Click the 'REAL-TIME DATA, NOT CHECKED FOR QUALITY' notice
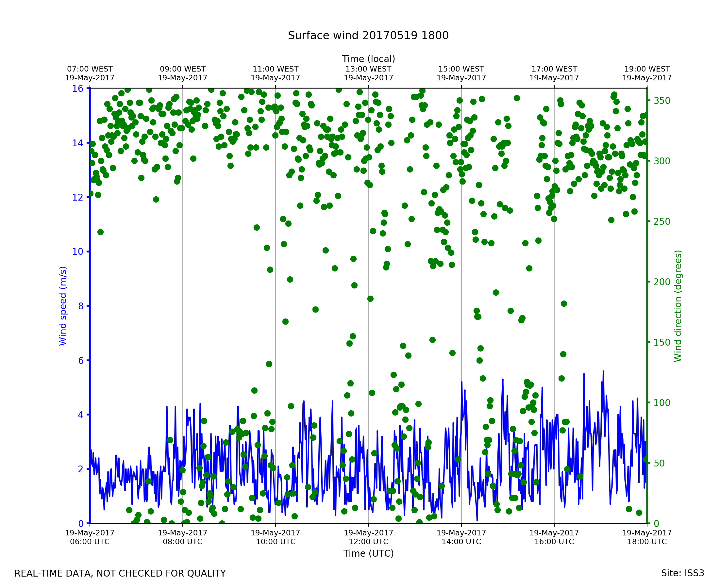The image size is (719, 588). (x=120, y=574)
